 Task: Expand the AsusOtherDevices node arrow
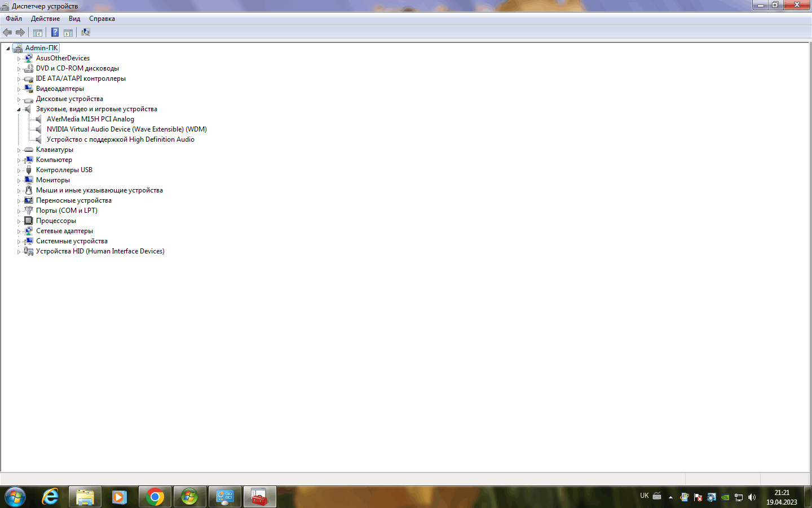coord(19,59)
